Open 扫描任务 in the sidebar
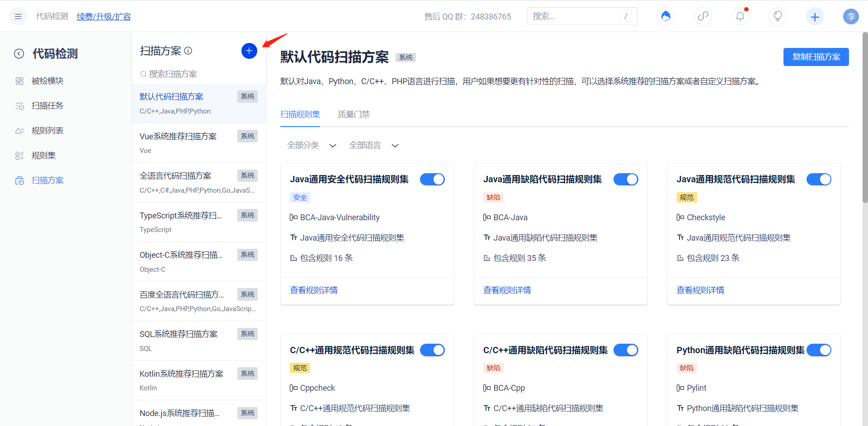 47,106
